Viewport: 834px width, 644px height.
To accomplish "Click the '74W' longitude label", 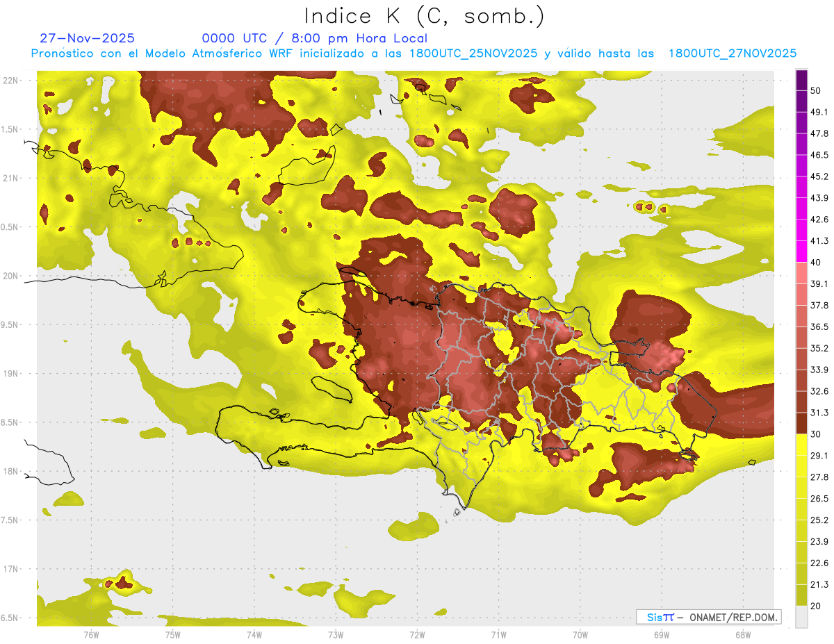I will (254, 635).
